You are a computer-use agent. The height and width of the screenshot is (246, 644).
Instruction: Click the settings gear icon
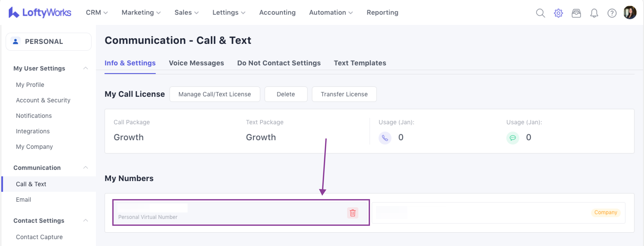click(x=558, y=13)
